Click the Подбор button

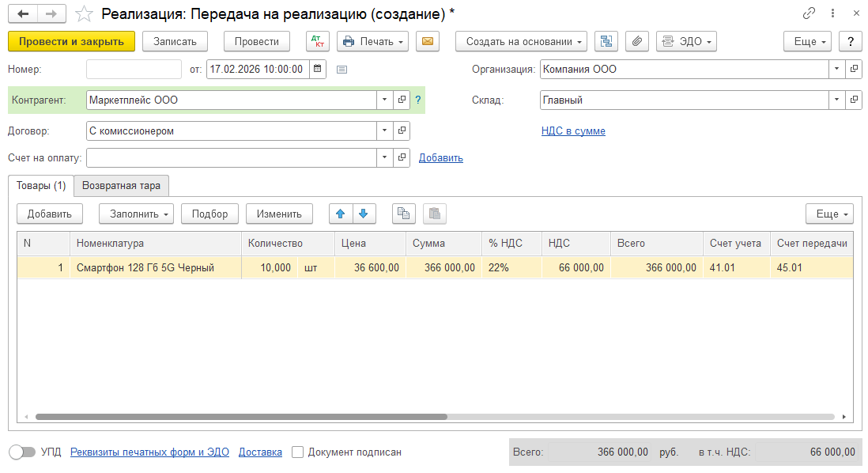click(209, 214)
